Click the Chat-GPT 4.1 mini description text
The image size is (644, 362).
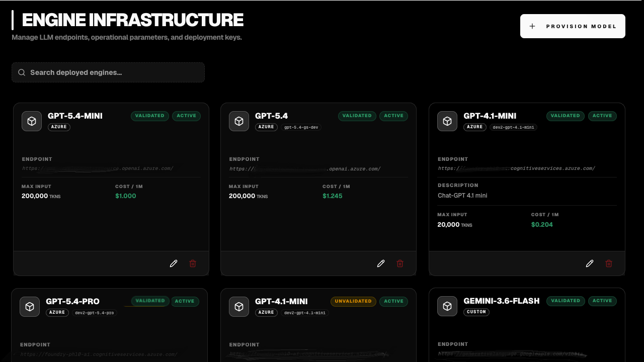click(462, 196)
